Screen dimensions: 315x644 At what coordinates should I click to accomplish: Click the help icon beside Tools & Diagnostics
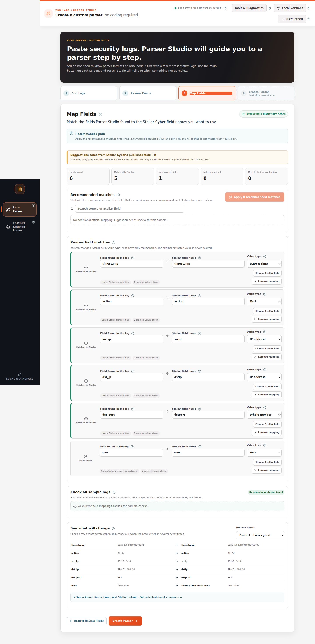(x=269, y=8)
